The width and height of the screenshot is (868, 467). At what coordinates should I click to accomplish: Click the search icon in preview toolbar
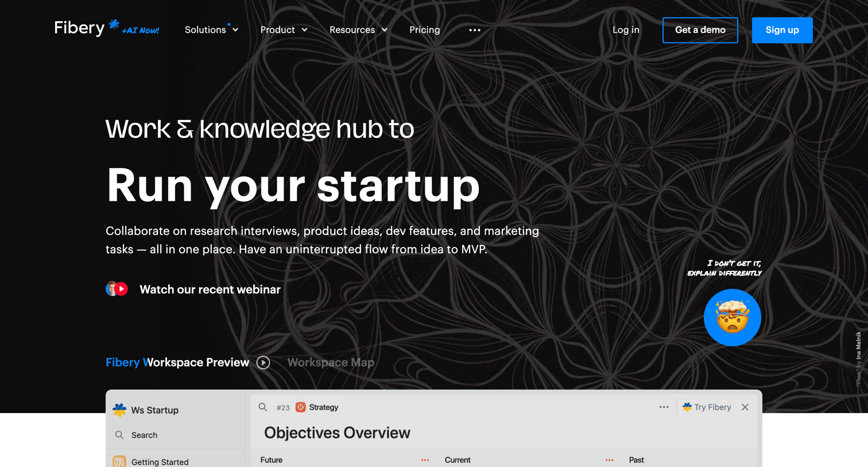[x=263, y=407]
